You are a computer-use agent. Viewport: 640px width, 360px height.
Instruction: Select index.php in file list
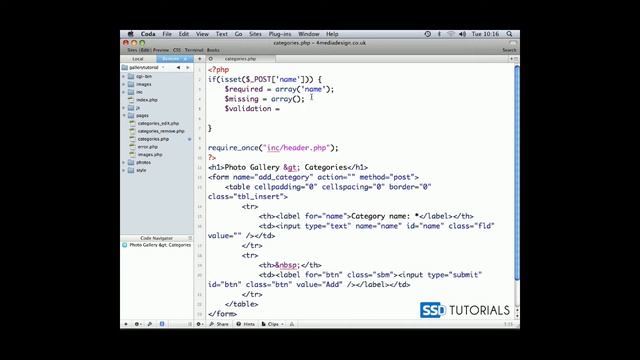point(147,100)
